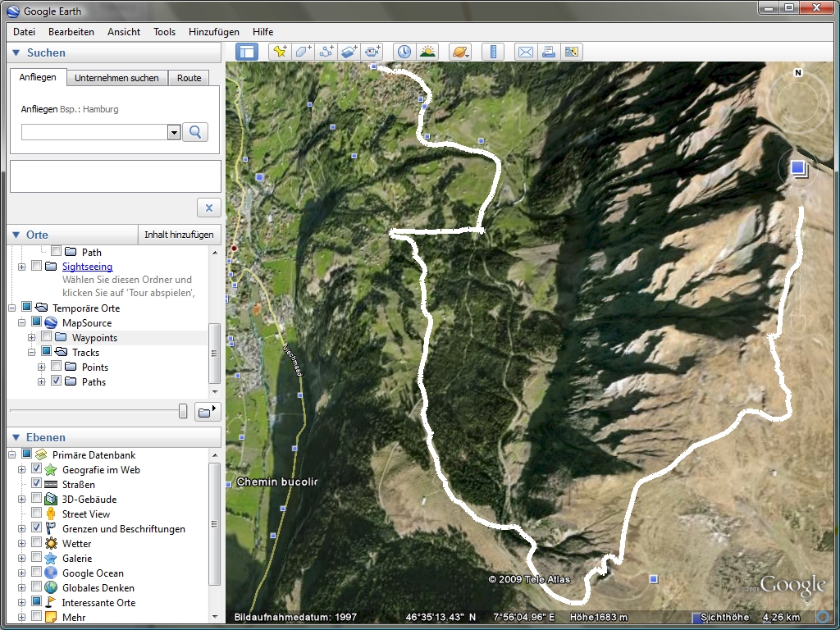This screenshot has width=840, height=630.
Task: Add a placemark with the pushpin icon
Action: (280, 52)
